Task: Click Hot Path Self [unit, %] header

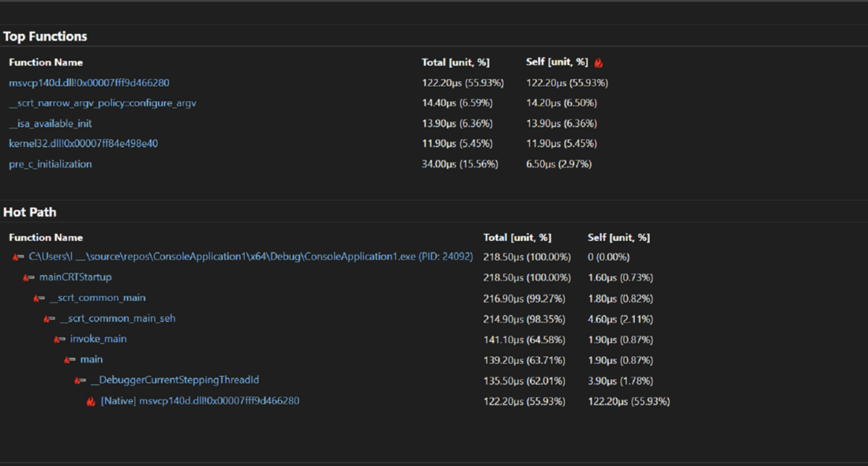Action: tap(619, 237)
